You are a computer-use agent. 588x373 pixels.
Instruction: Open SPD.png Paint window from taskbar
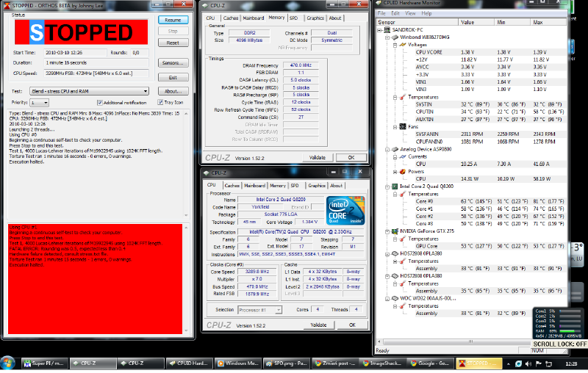pos(286,363)
